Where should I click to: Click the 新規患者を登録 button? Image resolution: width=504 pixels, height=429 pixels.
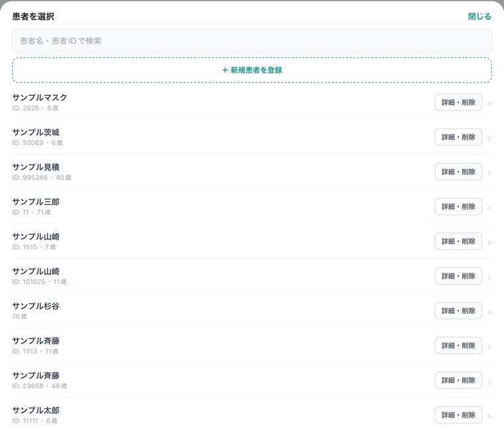coord(252,70)
